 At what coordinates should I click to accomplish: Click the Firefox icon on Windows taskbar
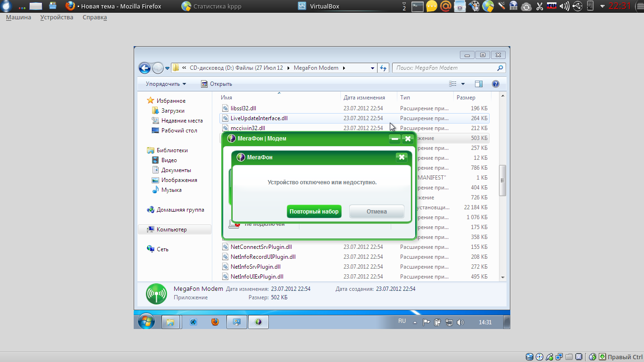pyautogui.click(x=215, y=322)
